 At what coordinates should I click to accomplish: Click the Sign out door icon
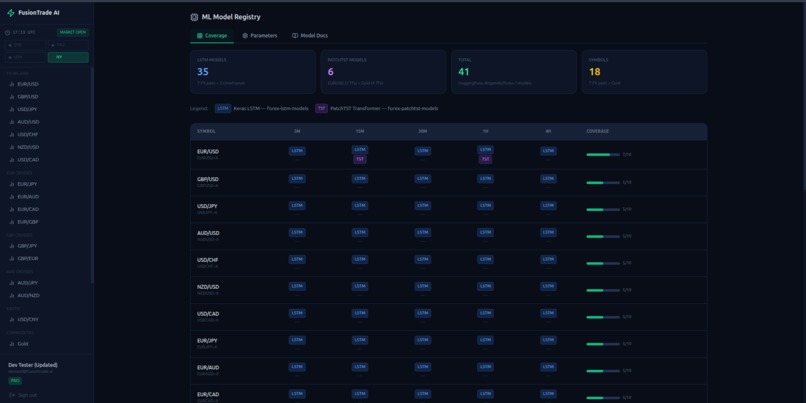12,395
